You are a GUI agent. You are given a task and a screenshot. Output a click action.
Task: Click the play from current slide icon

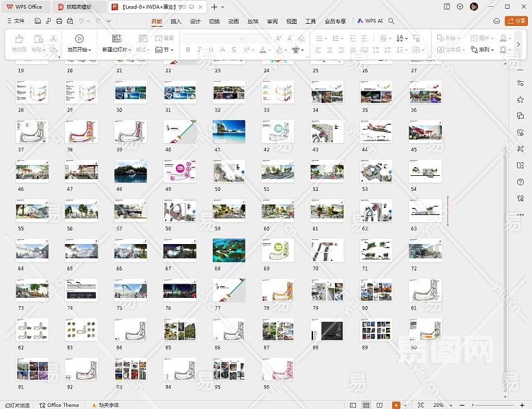tap(79, 39)
